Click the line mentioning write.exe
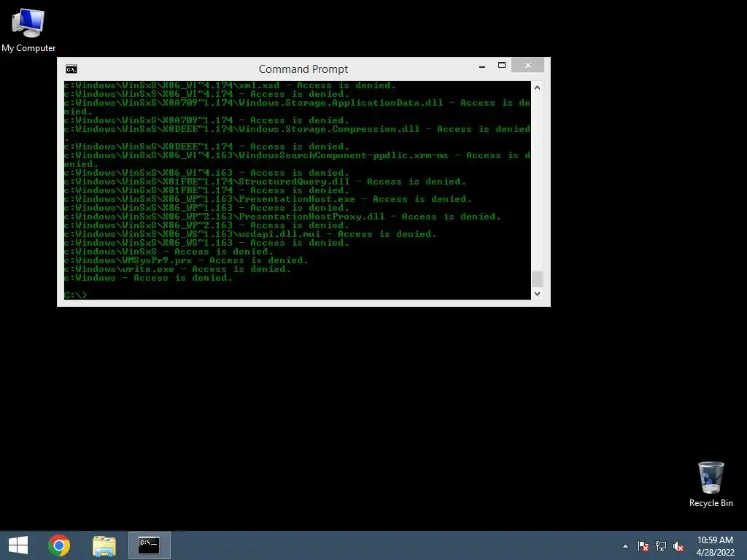The image size is (747, 560). (x=177, y=269)
